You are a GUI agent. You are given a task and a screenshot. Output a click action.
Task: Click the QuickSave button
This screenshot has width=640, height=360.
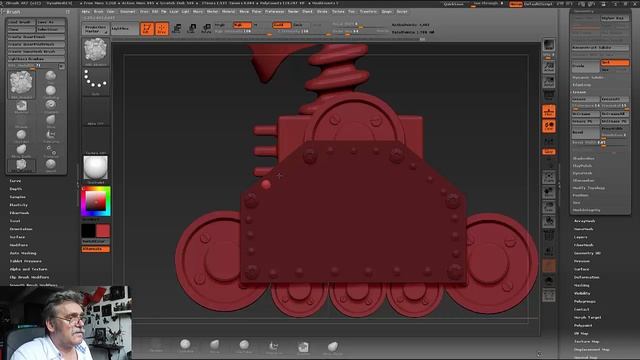tap(453, 4)
